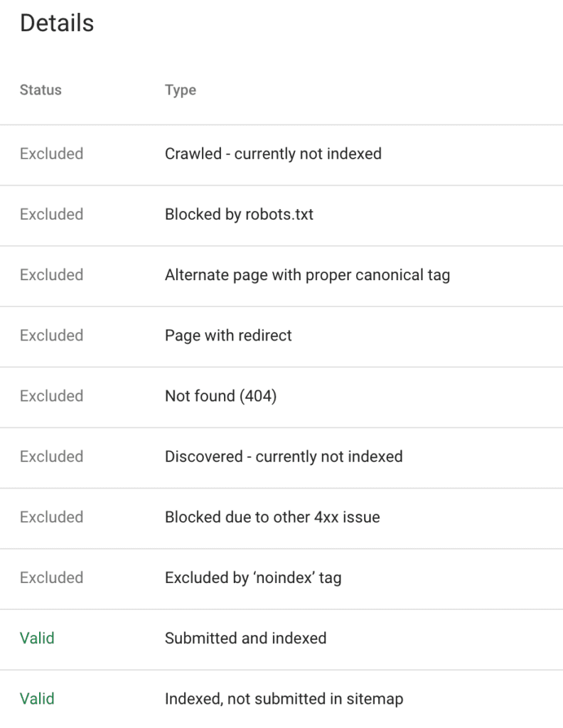
Task: Click Excluded status next to 'Page with redirect'
Action: 51,335
